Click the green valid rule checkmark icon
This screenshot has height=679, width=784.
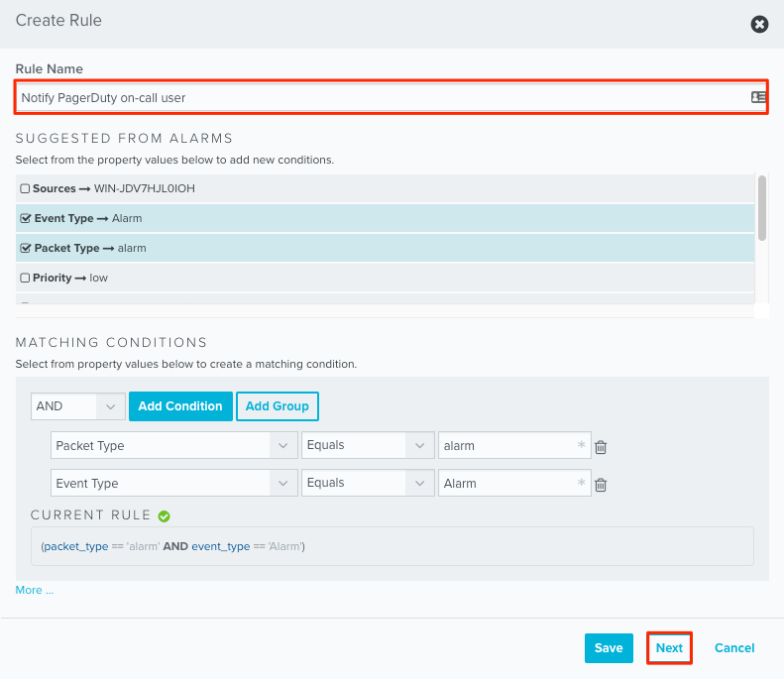point(165,515)
